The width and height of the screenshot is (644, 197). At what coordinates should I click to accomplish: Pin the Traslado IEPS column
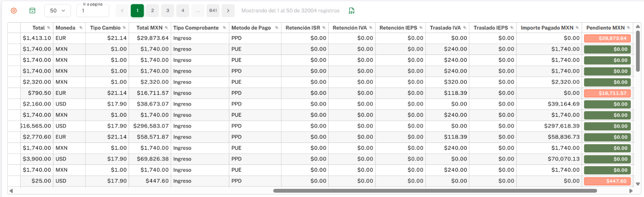pos(512,28)
